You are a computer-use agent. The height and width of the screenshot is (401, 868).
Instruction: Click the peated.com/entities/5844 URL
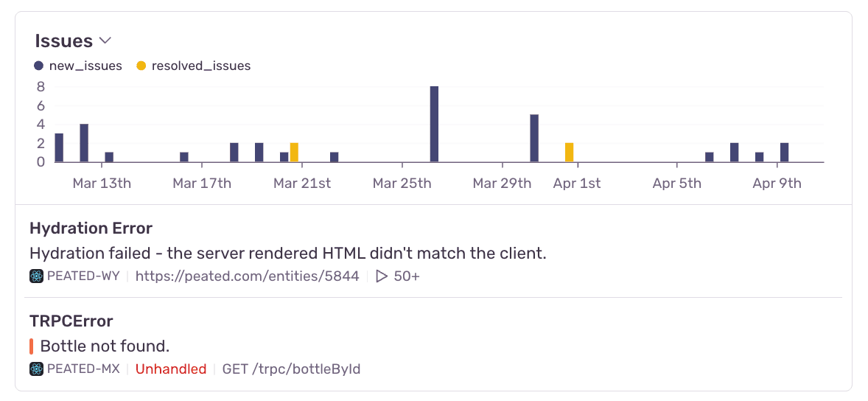tap(248, 276)
